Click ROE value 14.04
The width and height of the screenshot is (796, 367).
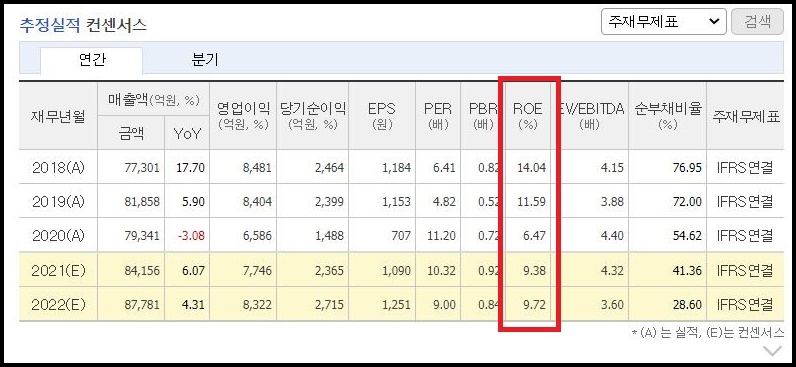[531, 168]
